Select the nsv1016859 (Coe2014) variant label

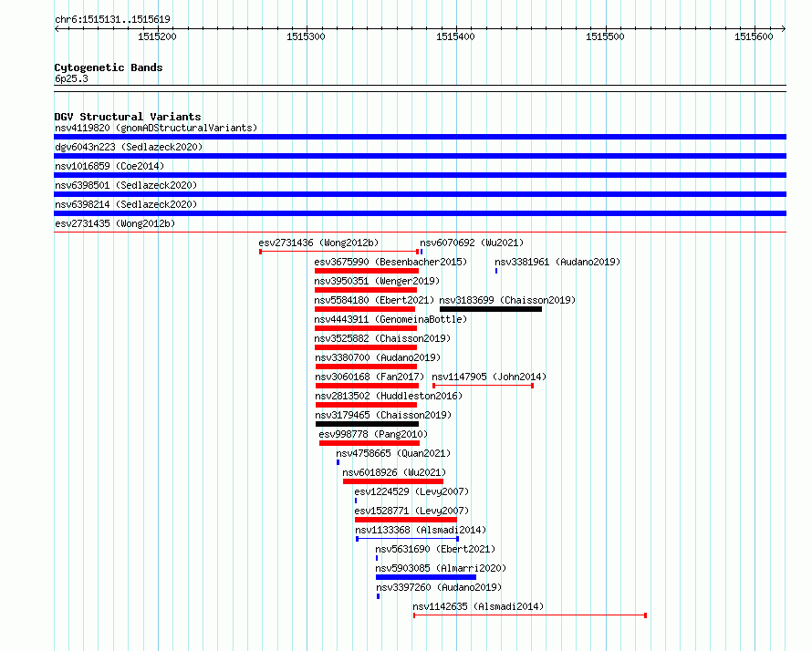[109, 166]
